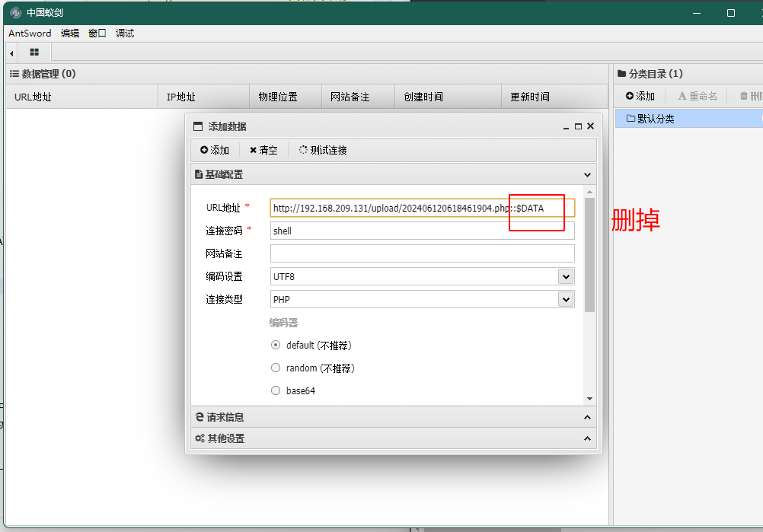Click the 清空 icon to clear the form
763x532 pixels.
tap(254, 150)
